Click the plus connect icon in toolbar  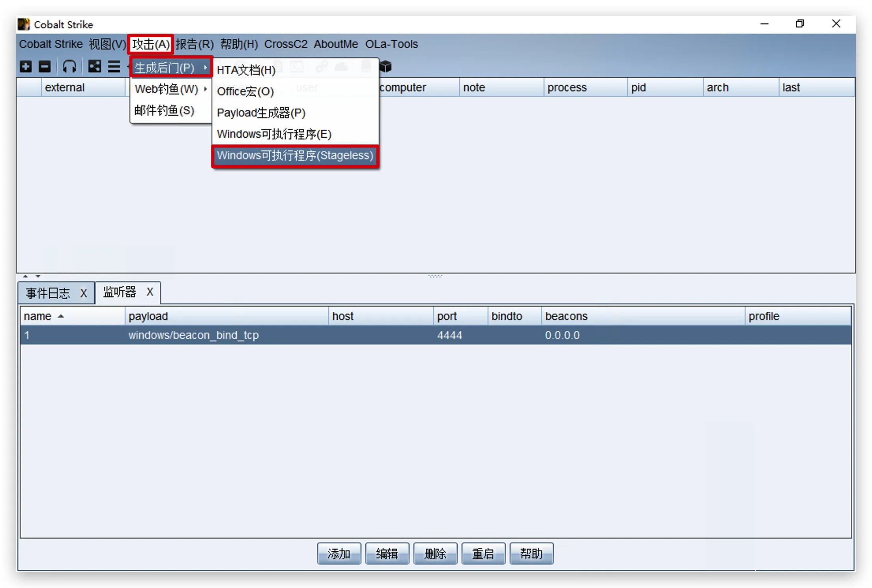click(26, 66)
